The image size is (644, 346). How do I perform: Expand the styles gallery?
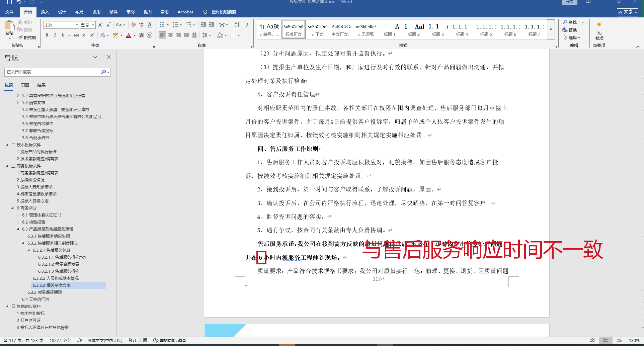tap(551, 29)
